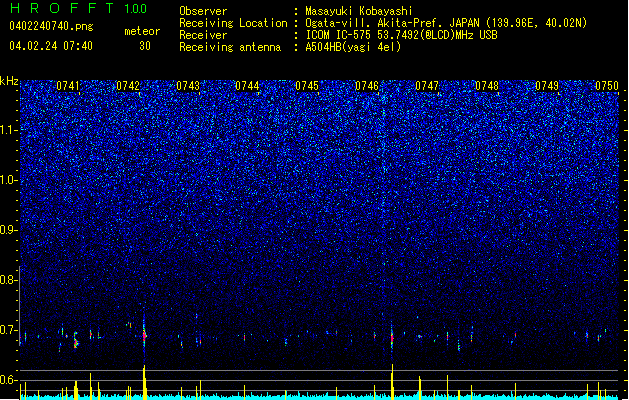Click the tallest yellow intensity spike after 0742

coord(144,382)
